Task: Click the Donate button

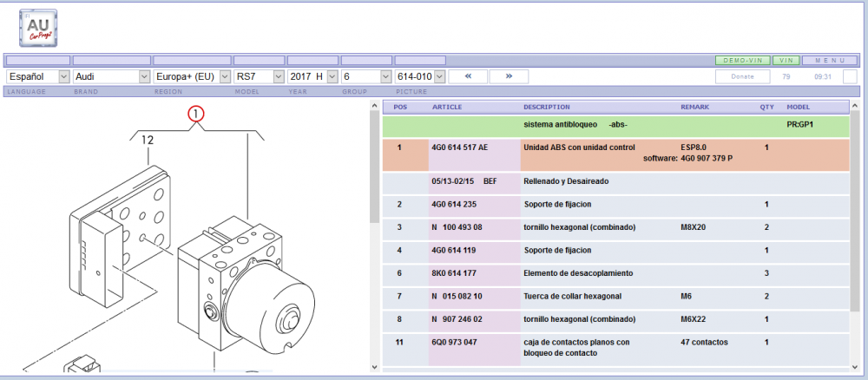Action: pos(742,76)
